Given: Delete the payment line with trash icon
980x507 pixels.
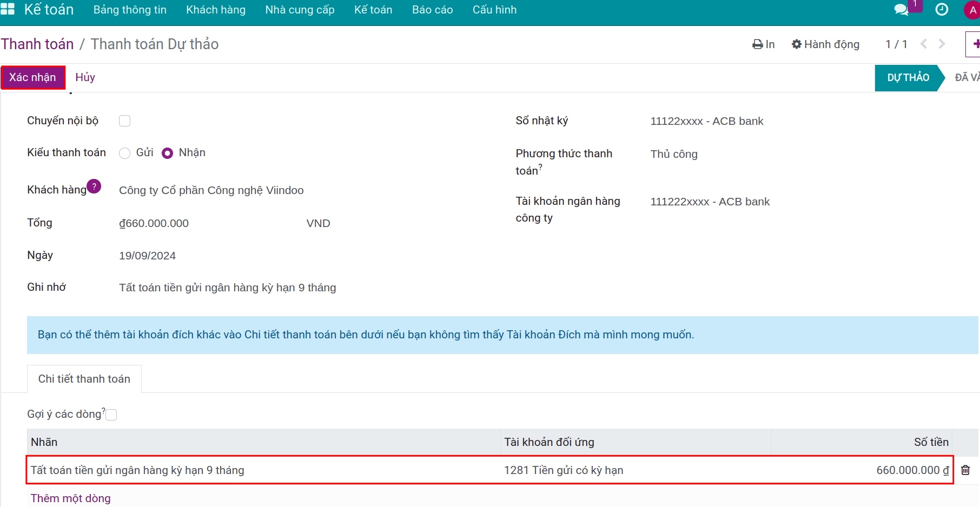Looking at the screenshot, I should (965, 470).
